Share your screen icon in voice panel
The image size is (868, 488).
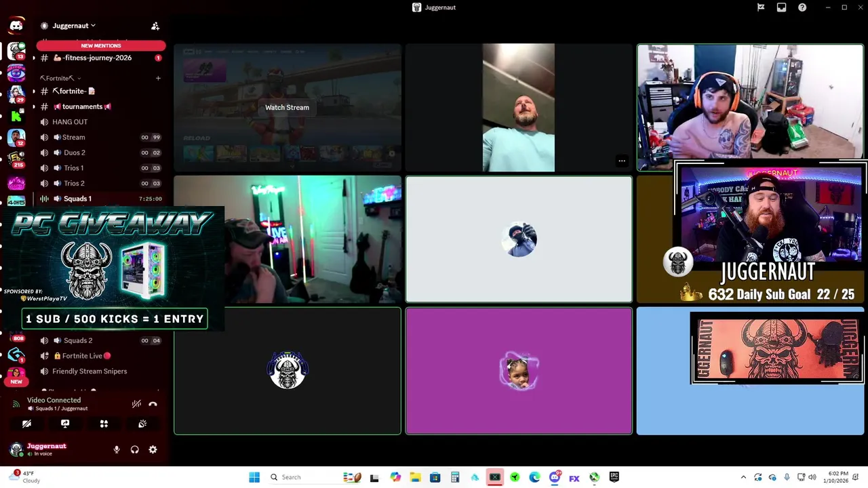pyautogui.click(x=65, y=424)
